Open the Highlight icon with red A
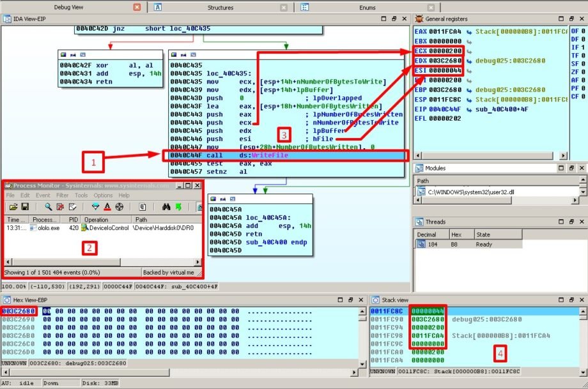Image resolution: width=588 pixels, height=389 pixels. tap(107, 207)
